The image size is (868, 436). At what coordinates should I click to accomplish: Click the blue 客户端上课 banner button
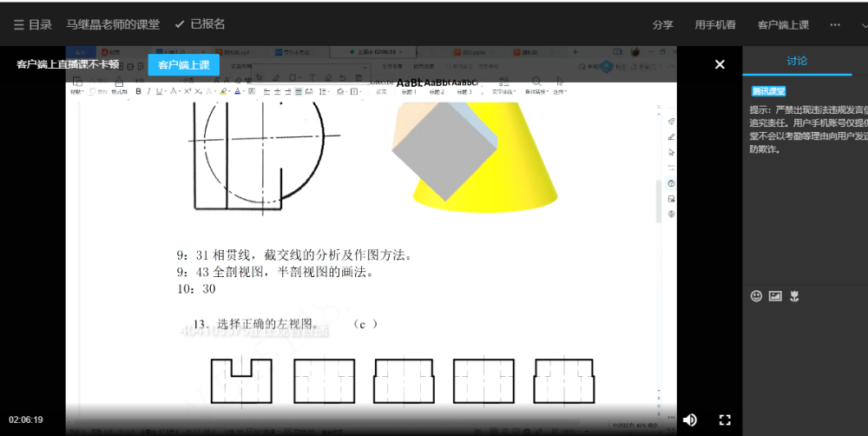[183, 65]
